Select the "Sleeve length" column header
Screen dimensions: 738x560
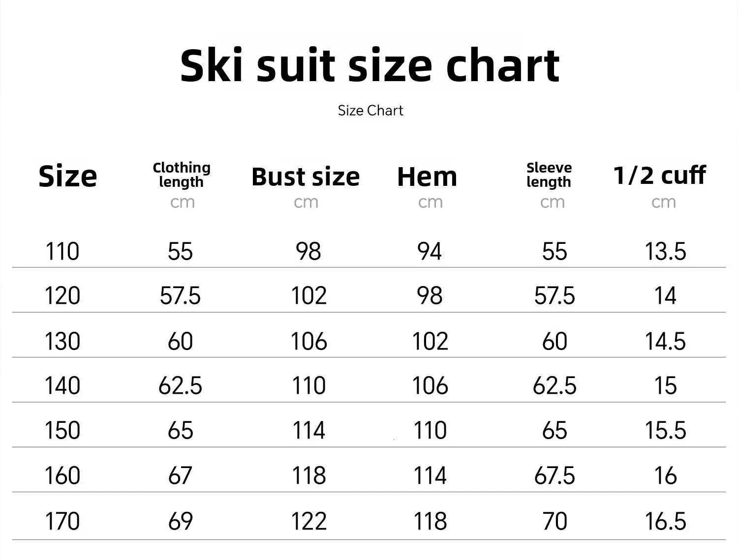[x=549, y=175]
